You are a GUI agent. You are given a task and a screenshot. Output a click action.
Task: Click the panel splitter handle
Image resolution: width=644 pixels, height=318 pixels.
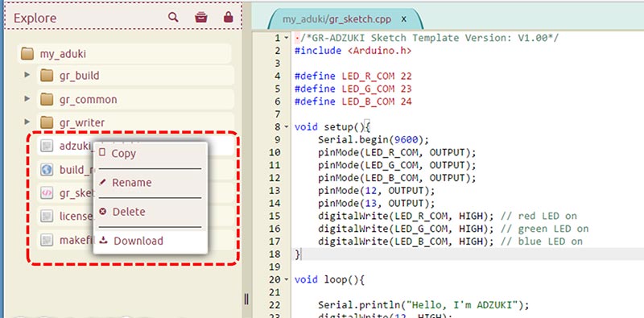(x=246, y=299)
